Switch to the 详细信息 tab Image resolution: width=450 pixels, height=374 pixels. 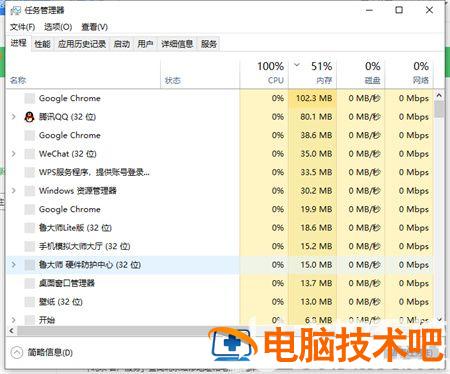[x=177, y=44]
